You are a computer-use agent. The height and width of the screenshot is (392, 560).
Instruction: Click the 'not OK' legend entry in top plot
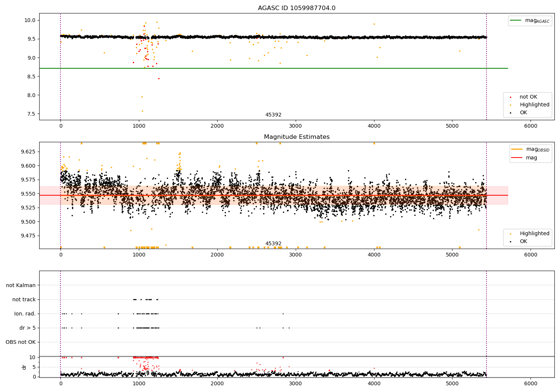(x=528, y=97)
